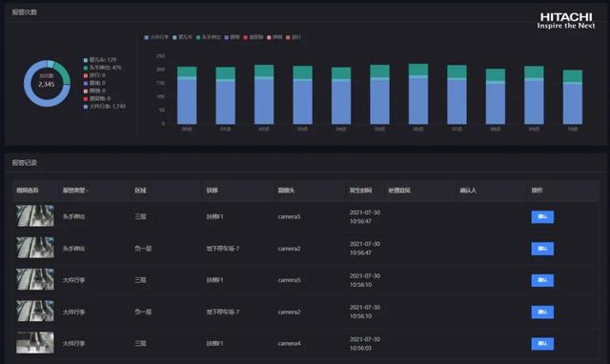Screen dimensions: 610x364
Task: Open video thumbnail of the camera4 alarm row
Action: point(35,342)
